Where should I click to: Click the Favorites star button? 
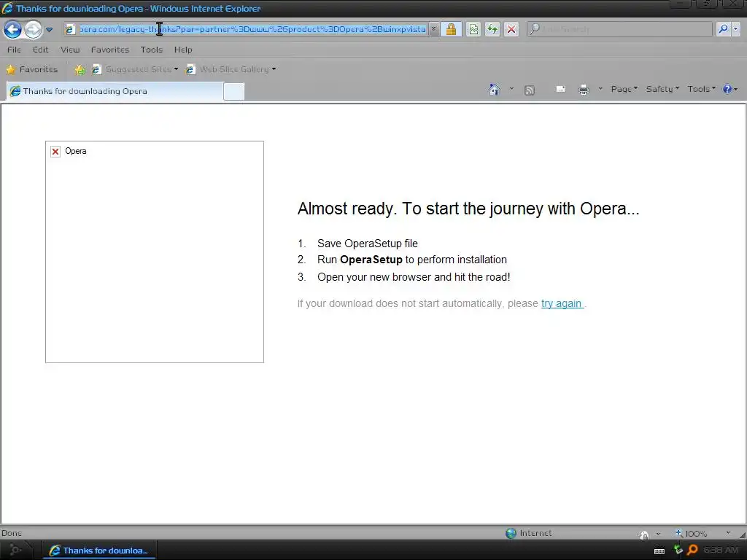(x=31, y=69)
